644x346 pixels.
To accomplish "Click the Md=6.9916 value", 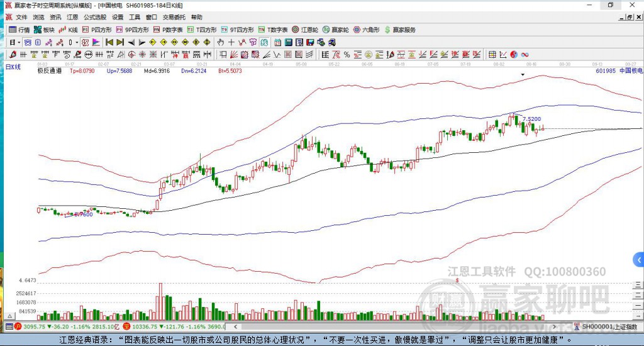I will point(157,70).
